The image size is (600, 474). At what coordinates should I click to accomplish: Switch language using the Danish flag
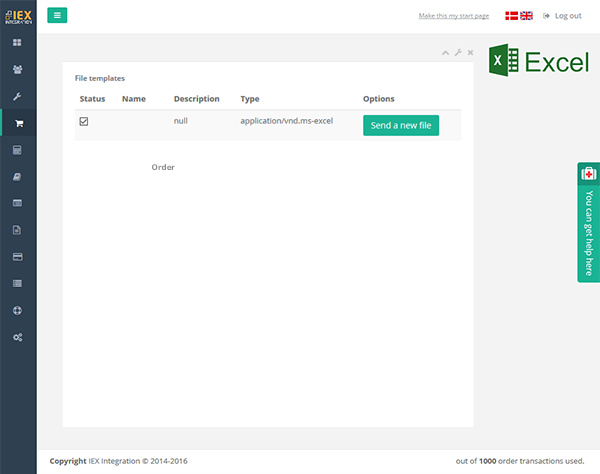pos(511,16)
